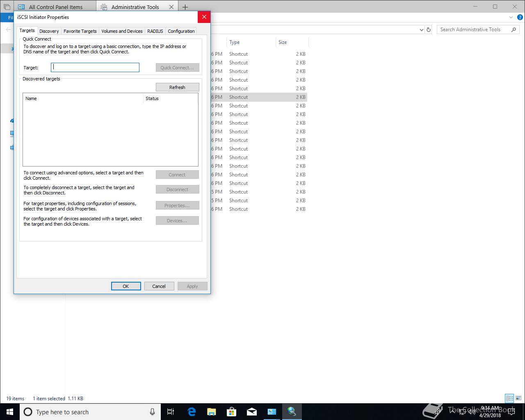Select the highlighted Shortcut row in the file list

(259, 97)
